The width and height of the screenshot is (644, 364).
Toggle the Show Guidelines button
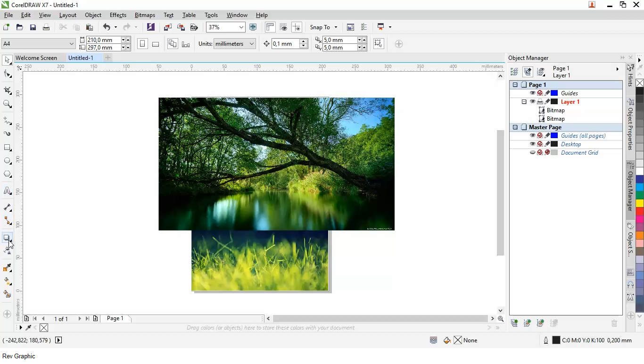pos(297,27)
